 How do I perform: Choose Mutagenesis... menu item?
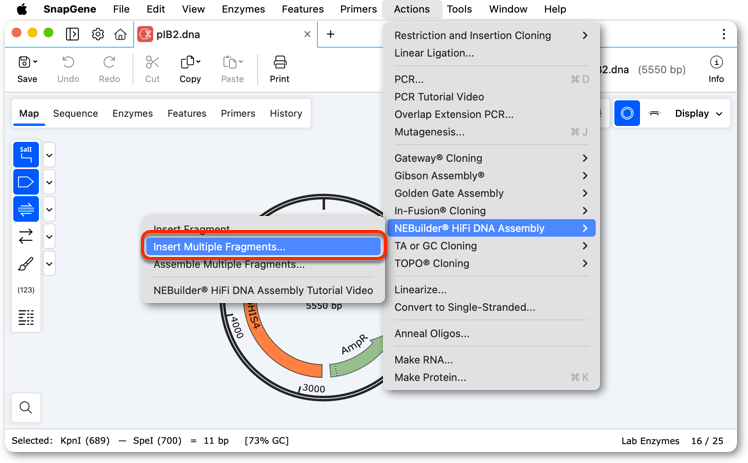(x=491, y=132)
